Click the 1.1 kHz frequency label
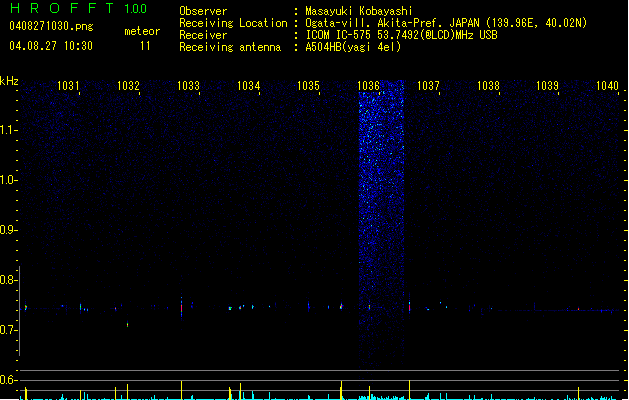The height and width of the screenshot is (400, 629). (x=7, y=130)
